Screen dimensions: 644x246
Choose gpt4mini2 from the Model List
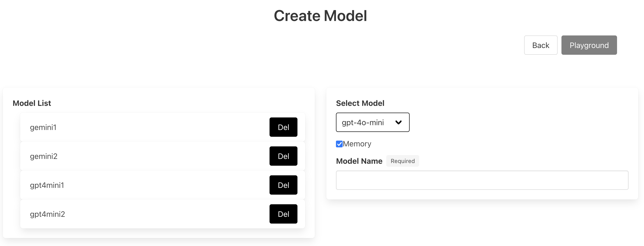pyautogui.click(x=47, y=214)
